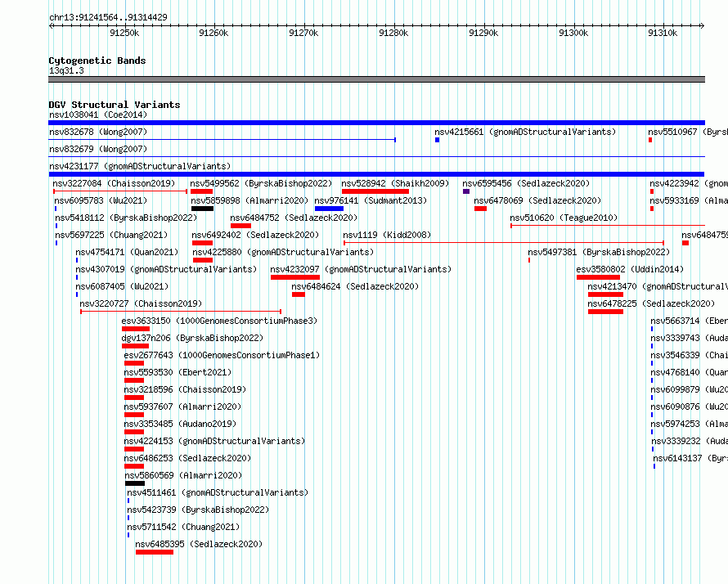Click the nsv1038041 (Coe2014) variant label
728x584 pixels.
[x=98, y=115]
